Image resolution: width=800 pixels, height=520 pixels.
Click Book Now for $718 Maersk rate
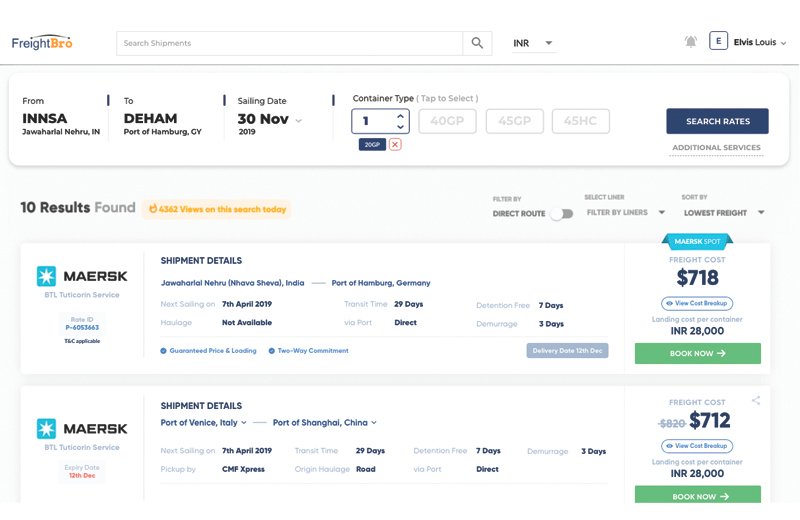697,353
